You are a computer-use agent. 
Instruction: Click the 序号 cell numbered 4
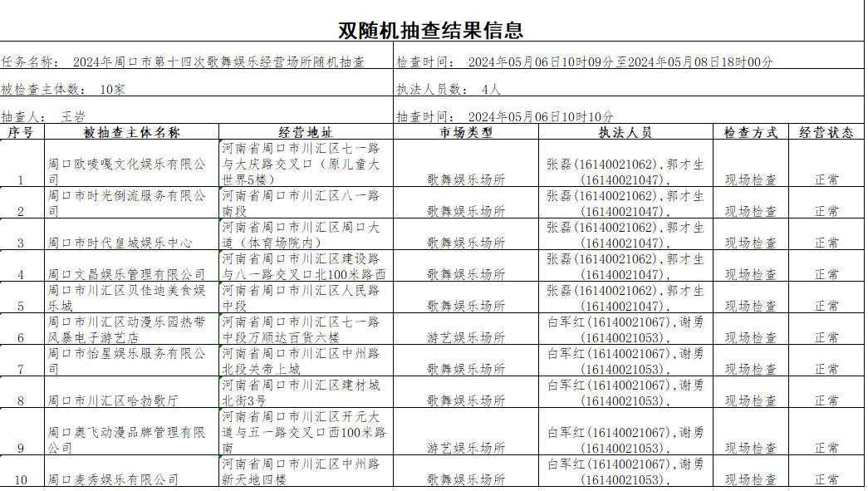coord(22,266)
